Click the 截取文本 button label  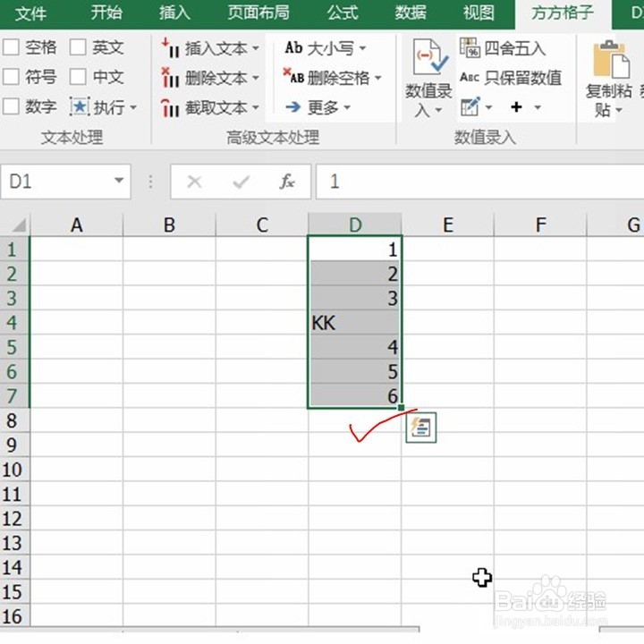click(216, 107)
